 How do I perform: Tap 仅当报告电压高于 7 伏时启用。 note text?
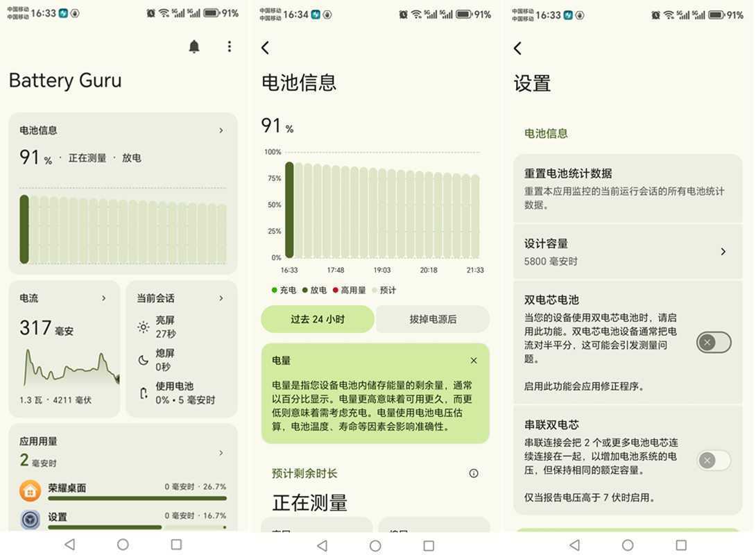coord(590,497)
